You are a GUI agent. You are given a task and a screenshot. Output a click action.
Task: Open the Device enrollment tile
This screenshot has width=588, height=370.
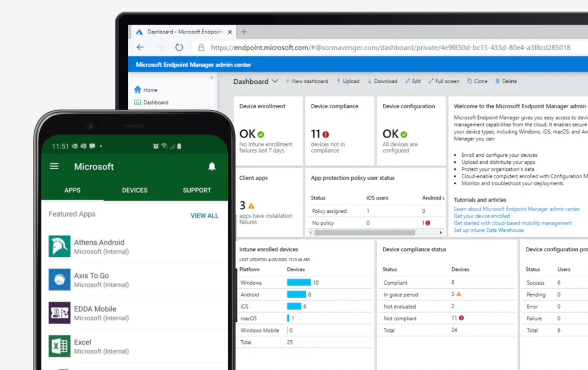[x=268, y=130]
